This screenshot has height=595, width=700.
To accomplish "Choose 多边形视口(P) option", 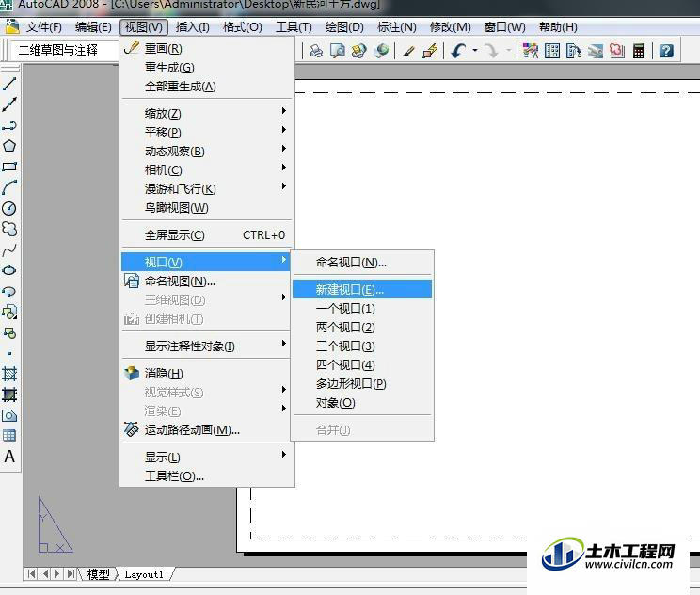I will tap(362, 384).
